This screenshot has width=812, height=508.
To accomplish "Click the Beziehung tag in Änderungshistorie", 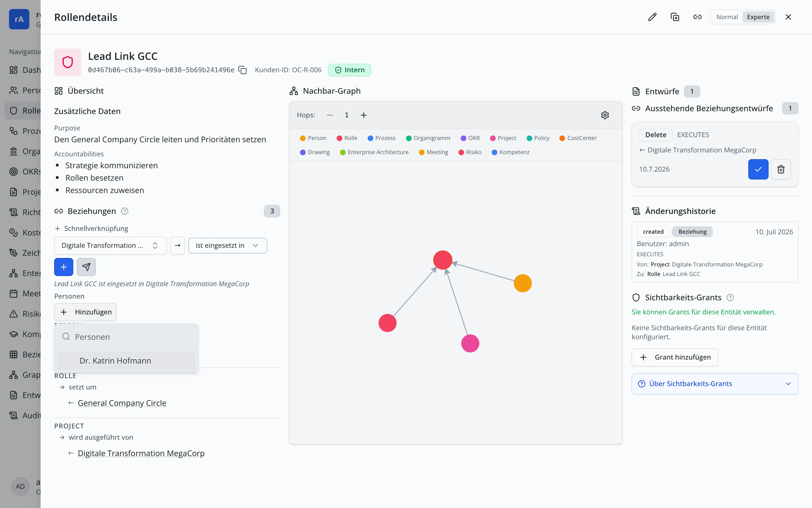I will (692, 232).
